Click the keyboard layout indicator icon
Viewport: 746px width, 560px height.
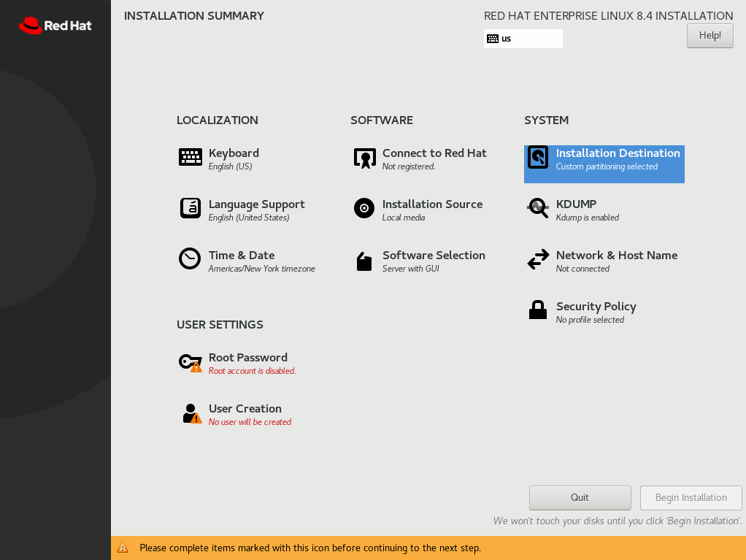pyautogui.click(x=493, y=39)
